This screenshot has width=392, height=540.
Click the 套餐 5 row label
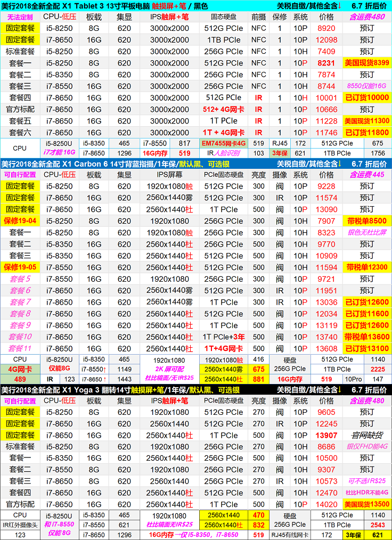point(20,279)
